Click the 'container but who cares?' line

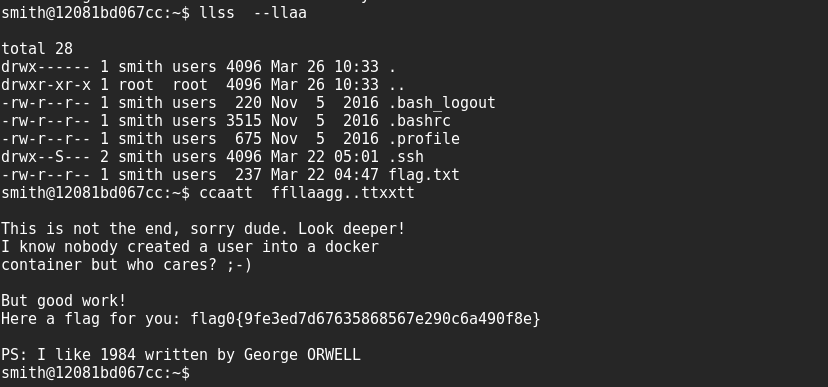pyautogui.click(x=127, y=265)
